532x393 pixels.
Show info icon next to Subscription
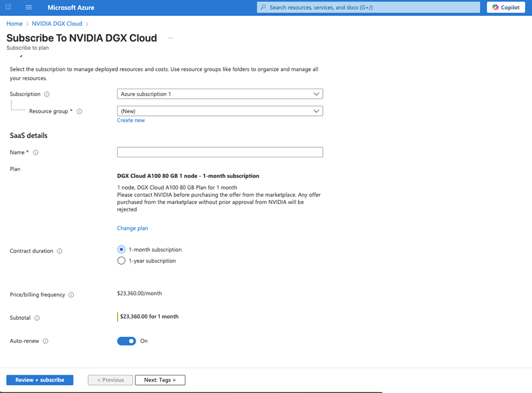tap(47, 94)
